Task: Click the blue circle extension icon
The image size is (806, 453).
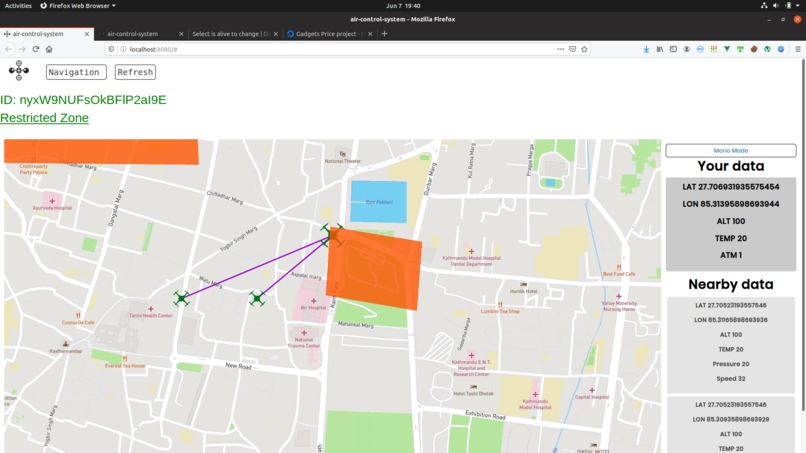Action: (781, 49)
